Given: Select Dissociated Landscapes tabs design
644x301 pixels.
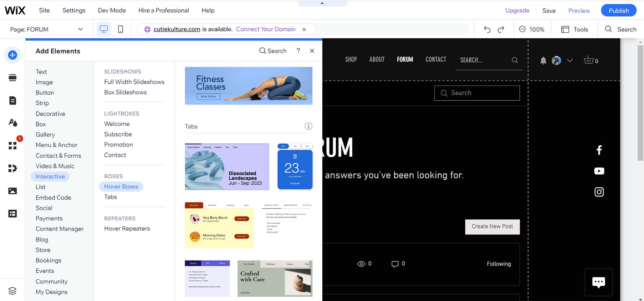Looking at the screenshot, I should (x=227, y=167).
